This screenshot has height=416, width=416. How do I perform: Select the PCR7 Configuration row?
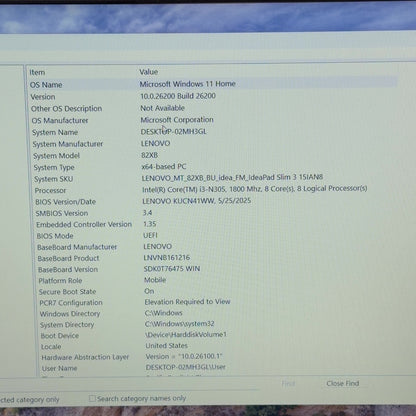point(213,302)
